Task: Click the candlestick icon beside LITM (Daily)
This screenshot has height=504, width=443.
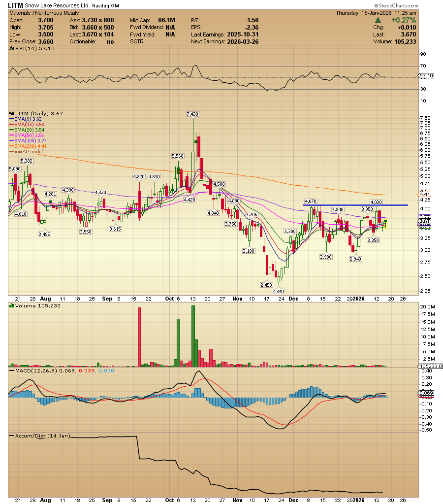Action: [12, 113]
